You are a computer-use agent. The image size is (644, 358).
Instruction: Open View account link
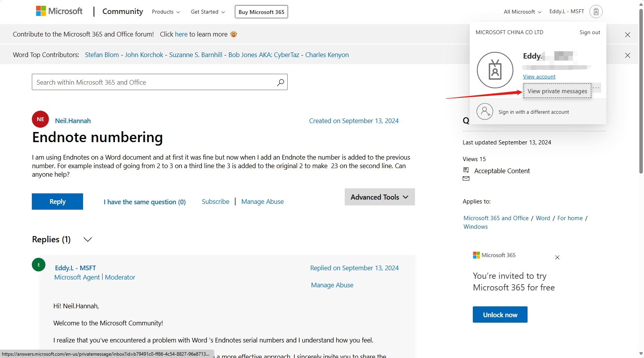pyautogui.click(x=539, y=76)
